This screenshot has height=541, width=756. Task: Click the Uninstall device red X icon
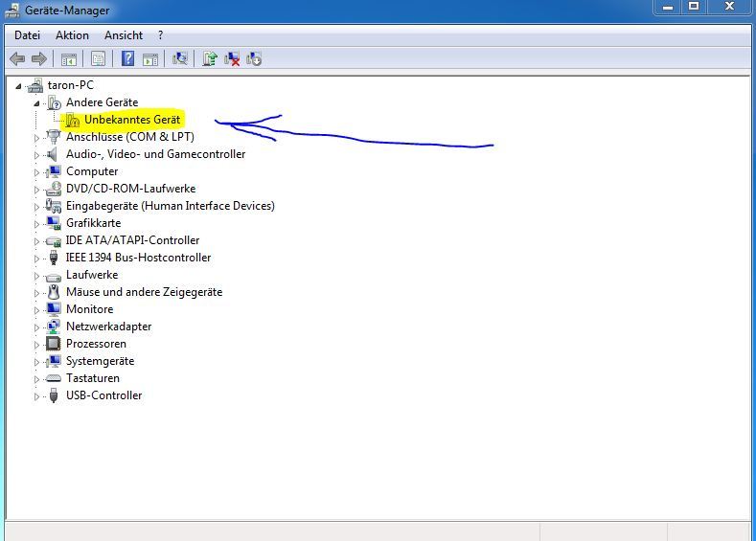(232, 59)
